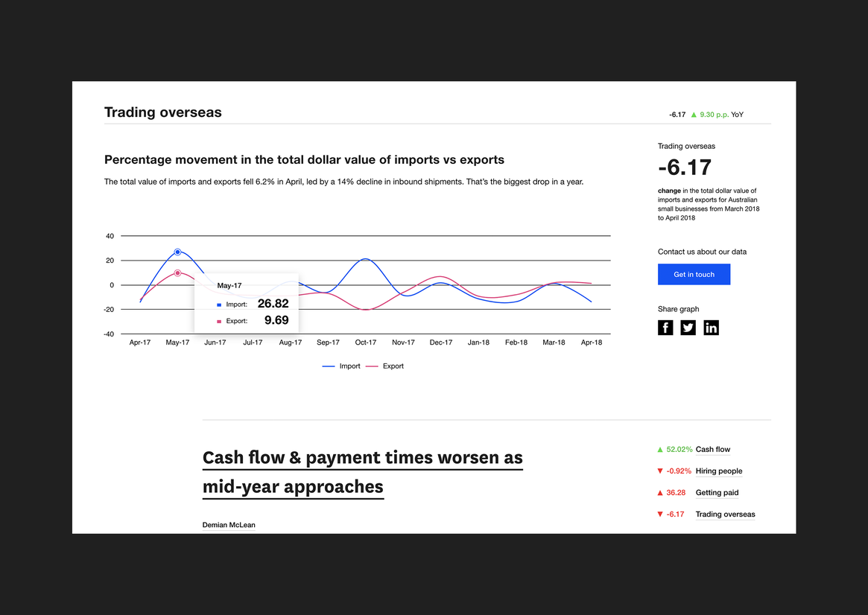Screen dimensions: 868x615
Task: Click author name Demian McLean
Action: (229, 525)
